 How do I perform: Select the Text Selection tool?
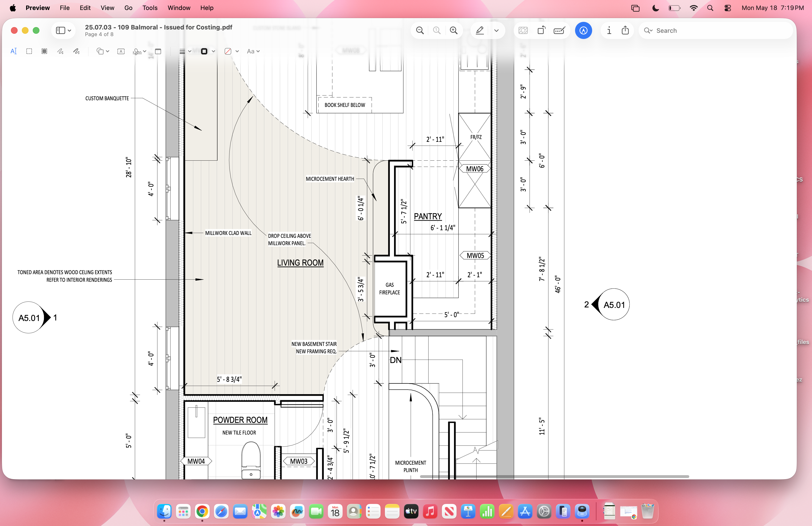pos(14,51)
